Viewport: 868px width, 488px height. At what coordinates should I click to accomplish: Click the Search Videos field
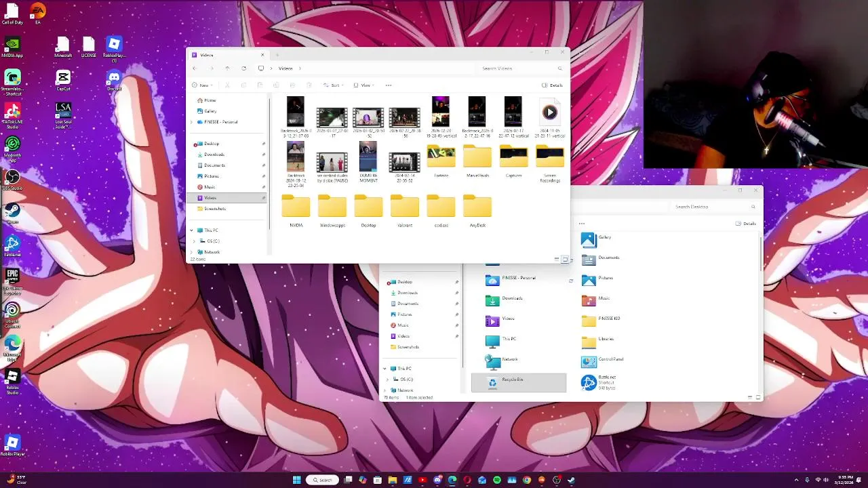pyautogui.click(x=521, y=68)
